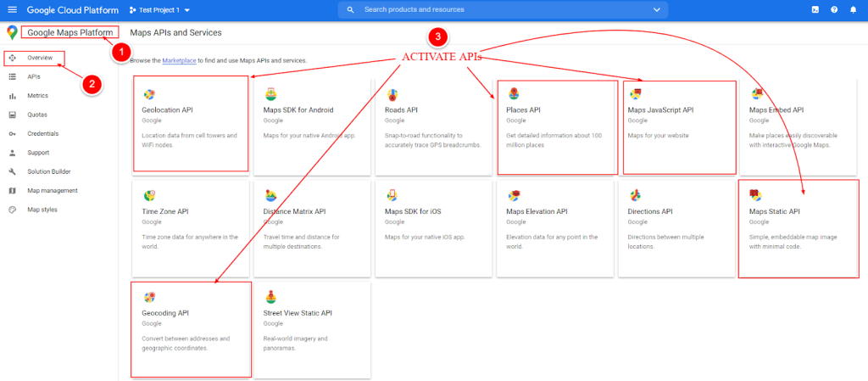Image resolution: width=868 pixels, height=381 pixels.
Task: Go to APIs in the sidebar
Action: click(x=34, y=76)
